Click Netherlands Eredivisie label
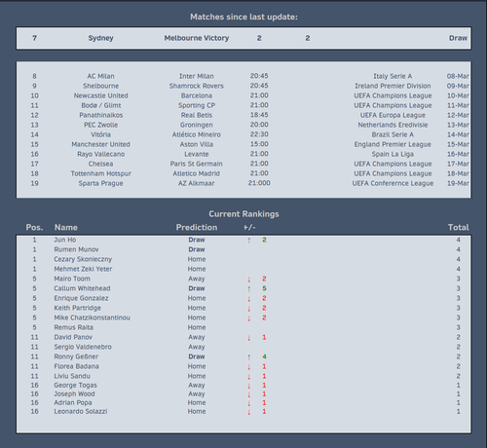Screen dimensions: 487x448 pos(393,125)
